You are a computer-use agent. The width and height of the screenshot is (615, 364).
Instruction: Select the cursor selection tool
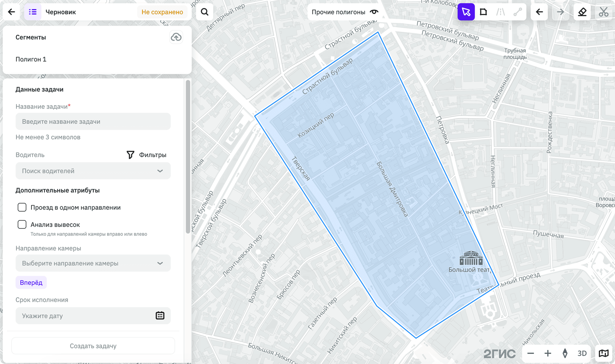(466, 12)
